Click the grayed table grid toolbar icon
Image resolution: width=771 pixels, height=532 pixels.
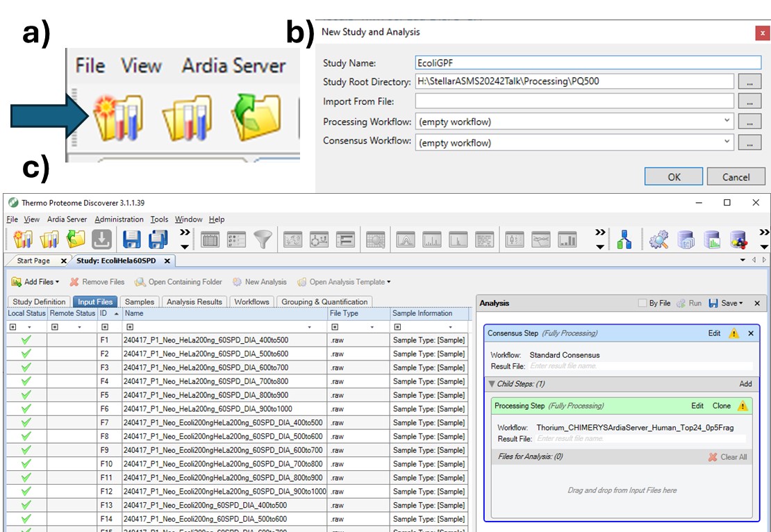coord(210,240)
